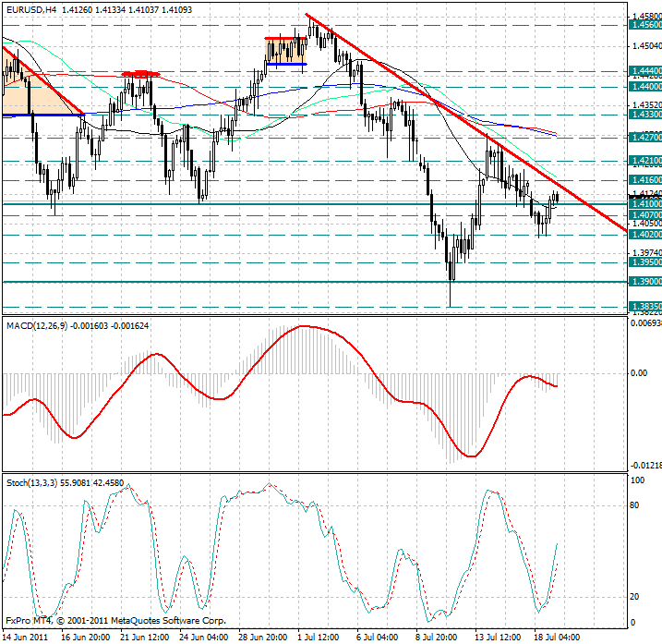Click the 1.4330 price level label

(645, 114)
